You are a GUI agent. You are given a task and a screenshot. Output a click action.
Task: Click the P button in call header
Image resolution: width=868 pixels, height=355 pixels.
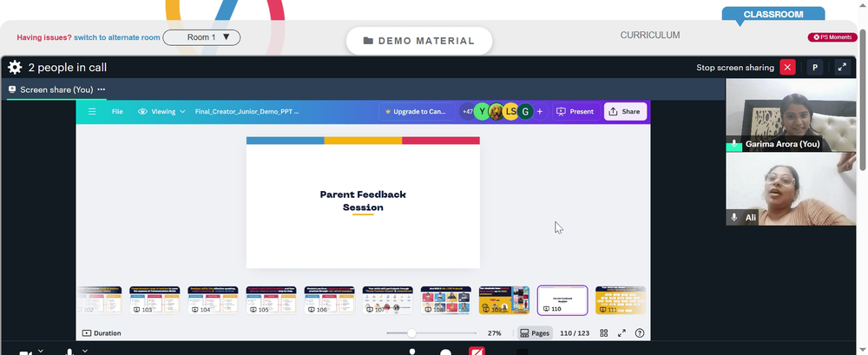tap(815, 67)
